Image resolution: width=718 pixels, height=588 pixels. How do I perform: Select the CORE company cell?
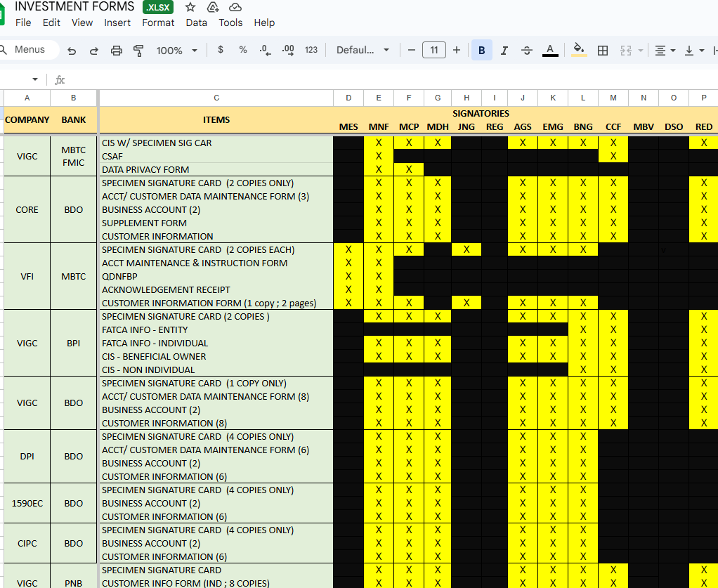click(x=27, y=210)
